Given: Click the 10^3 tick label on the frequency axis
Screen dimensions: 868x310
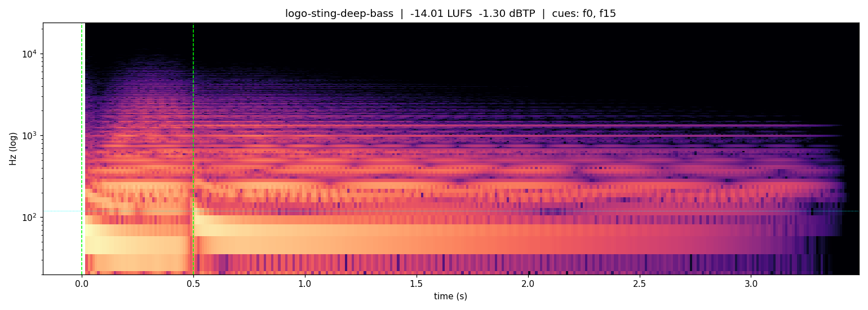Looking at the screenshot, I should (x=30, y=135).
